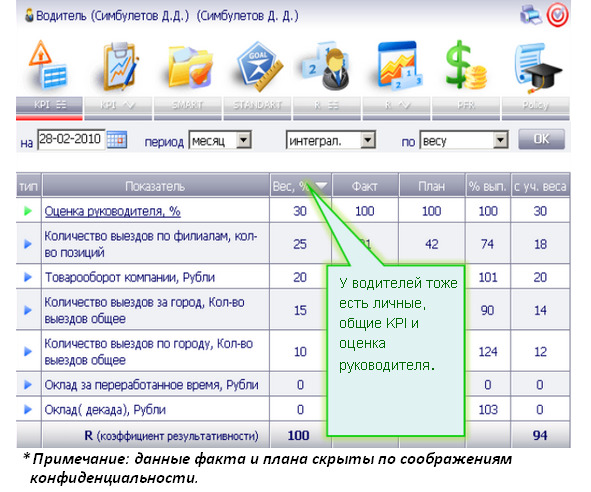Open the KPI chart clipboard icon

pos(119,66)
